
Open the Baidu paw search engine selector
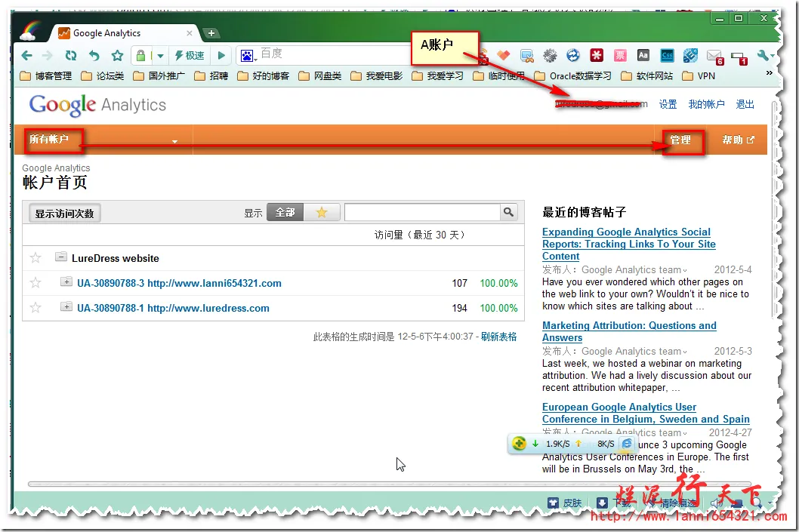pos(248,56)
